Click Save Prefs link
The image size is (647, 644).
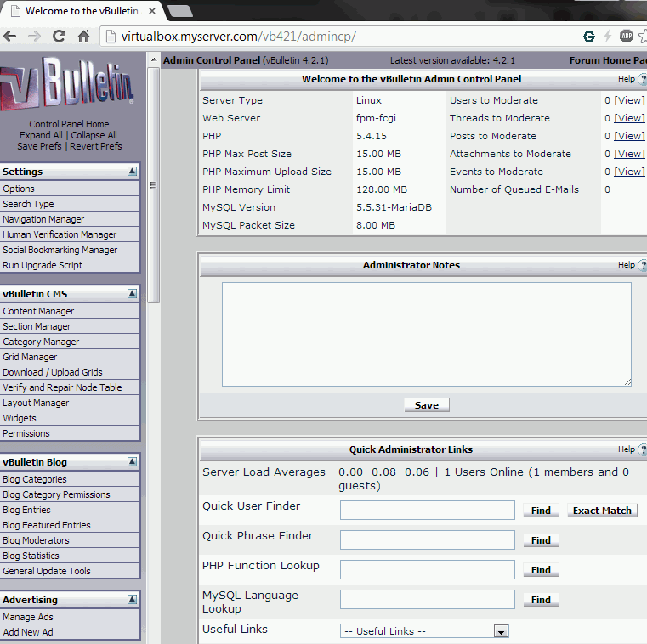39,146
